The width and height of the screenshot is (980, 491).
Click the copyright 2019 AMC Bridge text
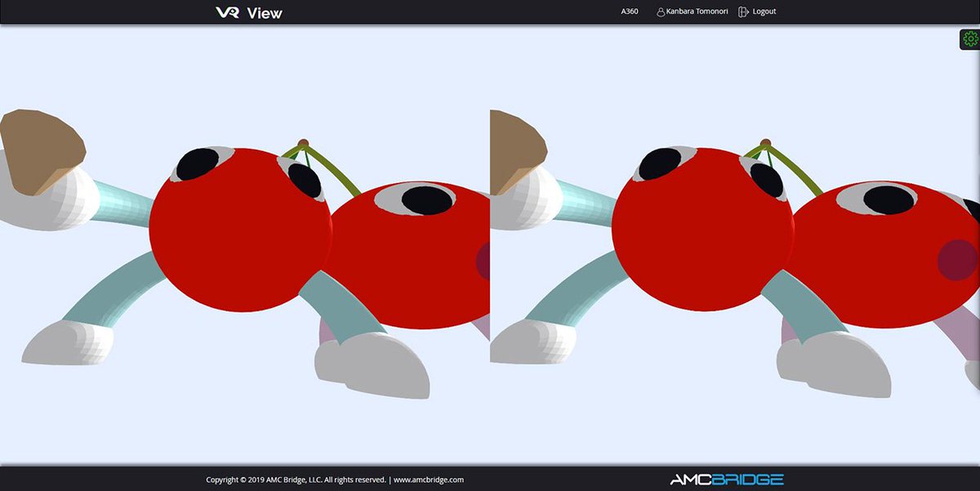[296, 480]
